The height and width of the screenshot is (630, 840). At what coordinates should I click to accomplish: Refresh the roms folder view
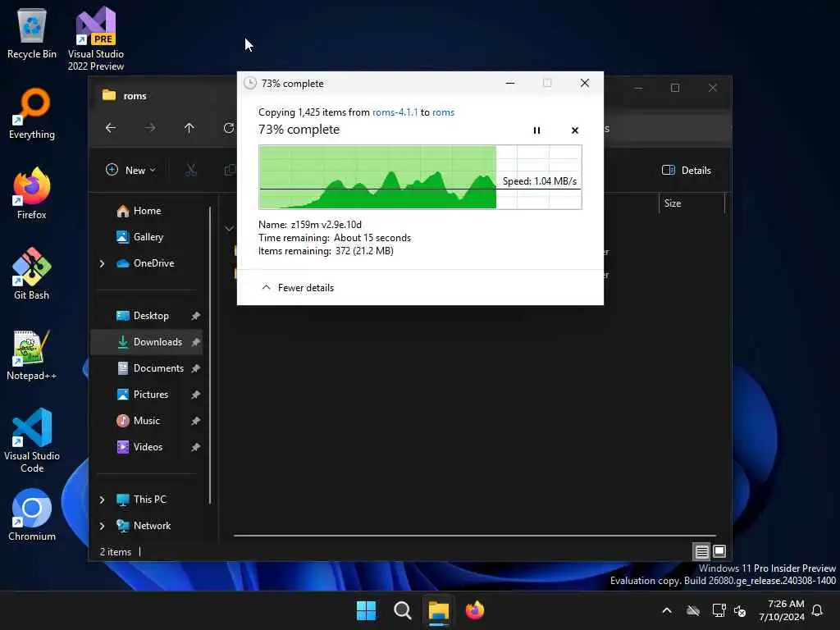[x=229, y=127]
